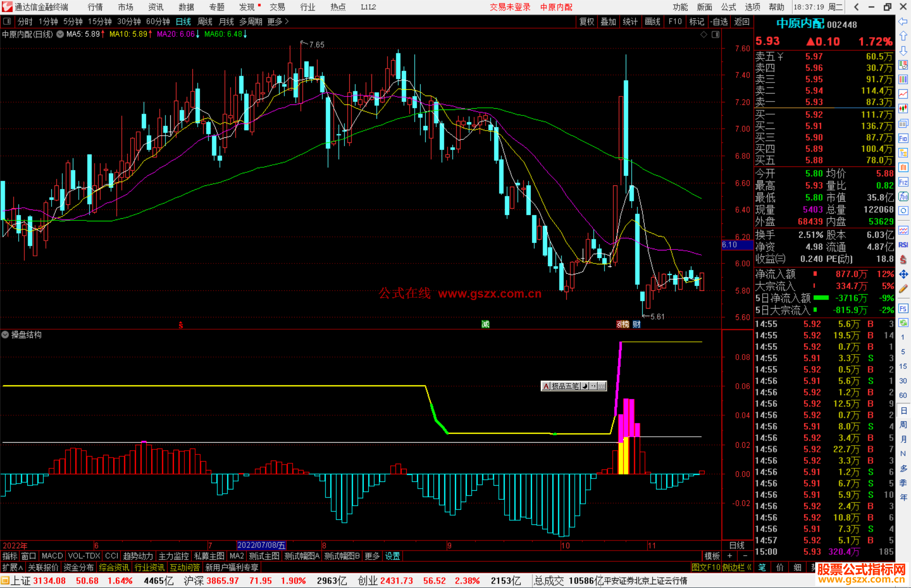Toggle the circle next to 中原内配(日线)
Viewport: 911px width, 588px height.
pos(60,34)
